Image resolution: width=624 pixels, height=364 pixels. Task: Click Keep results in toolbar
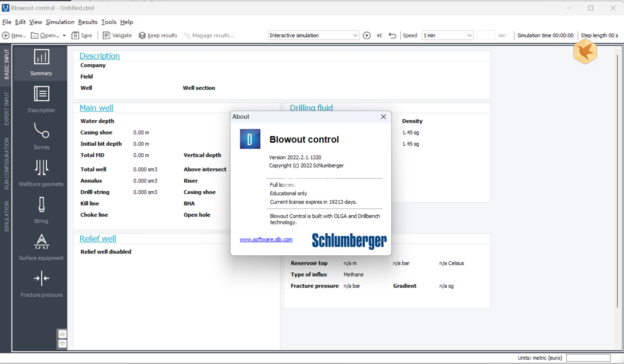click(158, 35)
